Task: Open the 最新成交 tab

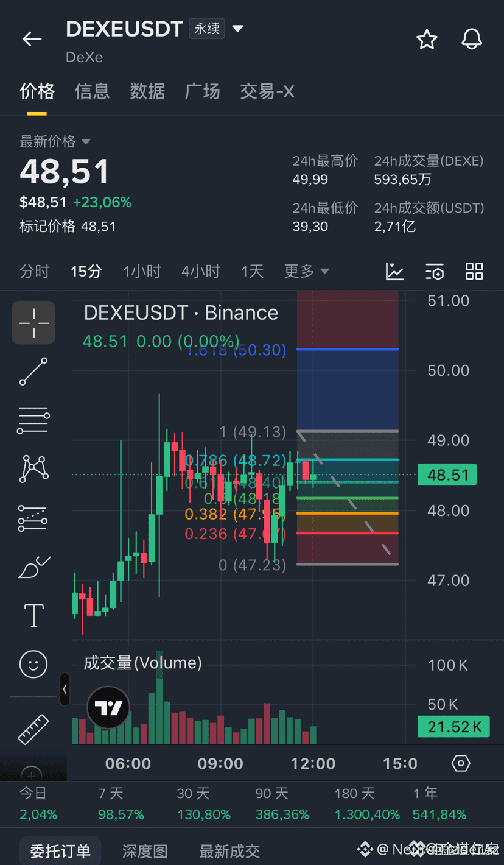Action: coord(229,851)
